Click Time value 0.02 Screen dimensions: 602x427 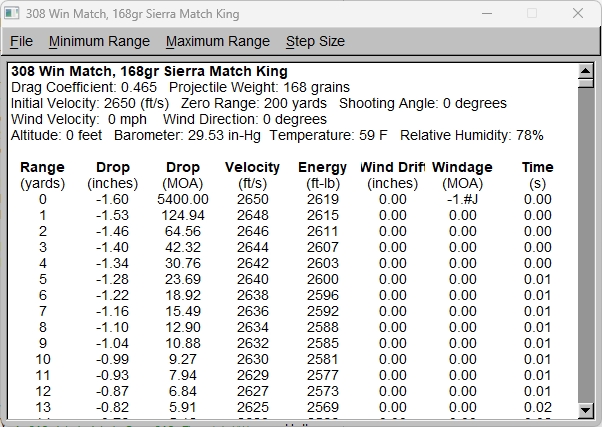pyautogui.click(x=538, y=407)
